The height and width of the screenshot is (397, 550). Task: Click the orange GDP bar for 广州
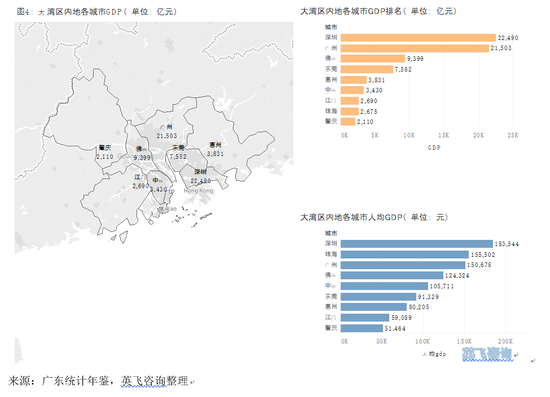click(415, 48)
